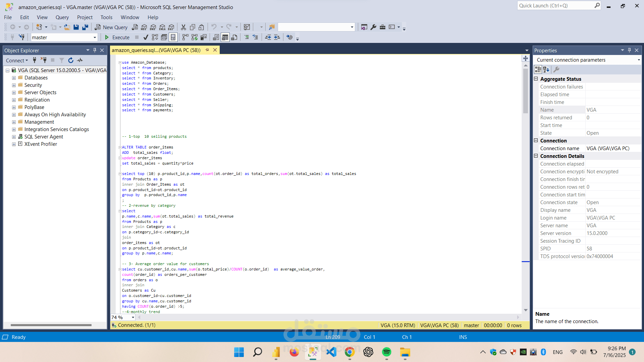
Task: Click the Parse checkmark icon
Action: (146, 37)
